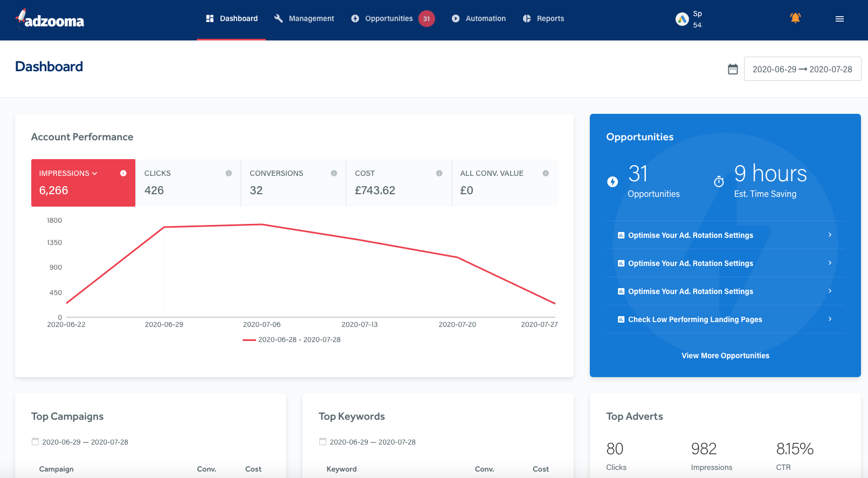Image resolution: width=868 pixels, height=478 pixels.
Task: Click the info icon on Cost metric
Action: tap(439, 173)
